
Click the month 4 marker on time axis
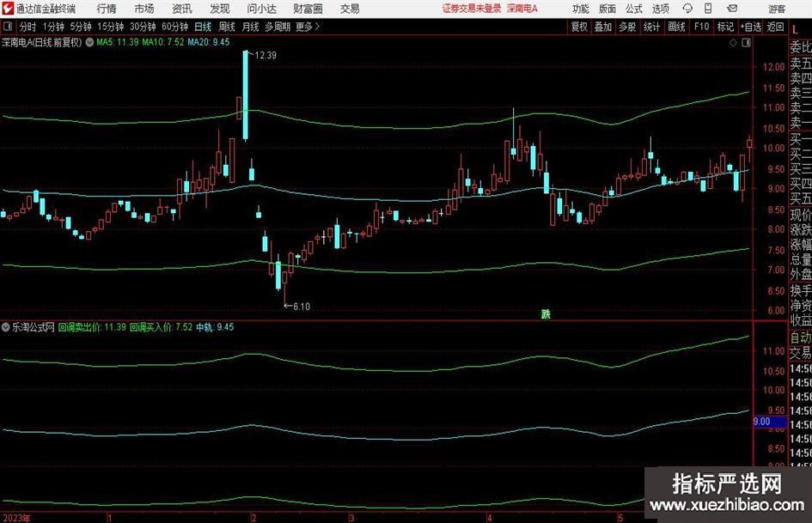click(x=489, y=518)
